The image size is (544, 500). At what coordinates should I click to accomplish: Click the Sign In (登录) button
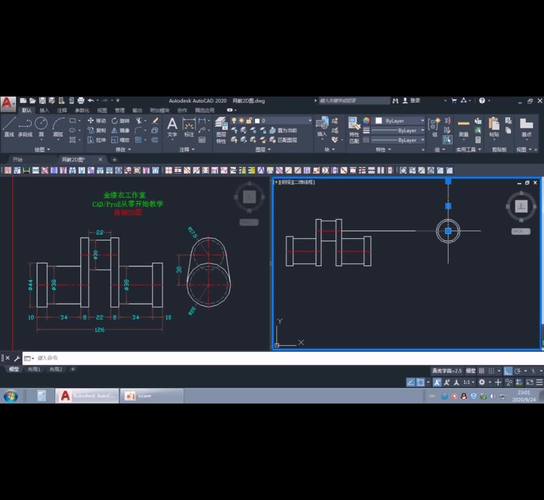[411, 101]
